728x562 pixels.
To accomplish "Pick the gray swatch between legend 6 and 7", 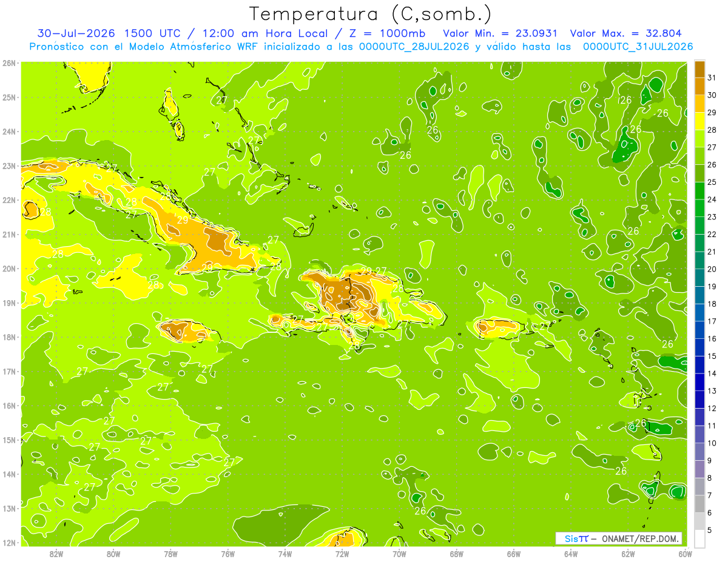I will pos(699,504).
